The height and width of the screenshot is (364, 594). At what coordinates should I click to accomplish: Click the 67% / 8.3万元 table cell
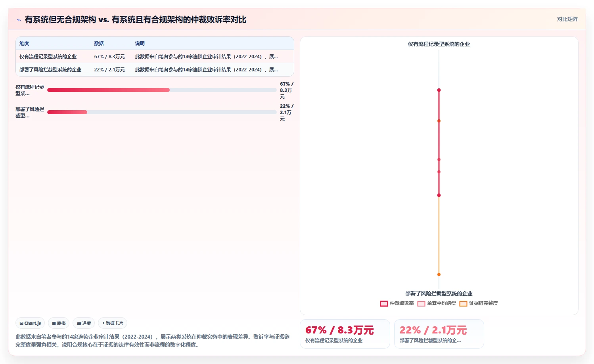click(x=109, y=57)
